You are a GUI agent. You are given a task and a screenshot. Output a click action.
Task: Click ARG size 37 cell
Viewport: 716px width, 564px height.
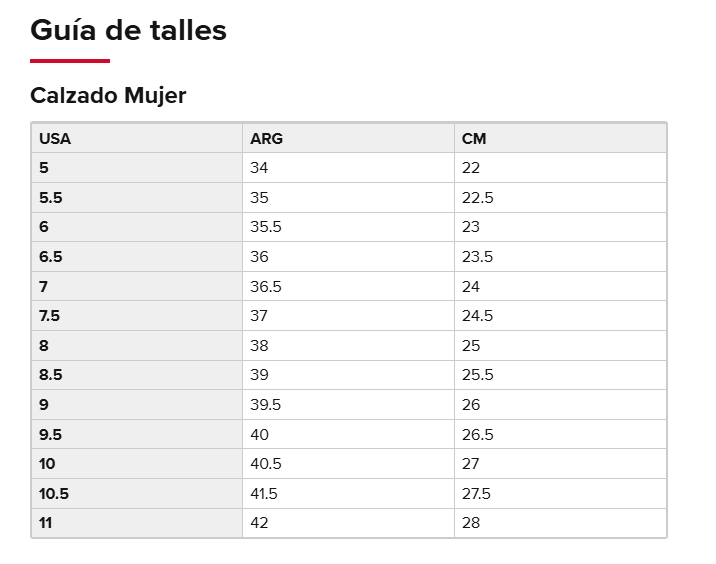[348, 316]
